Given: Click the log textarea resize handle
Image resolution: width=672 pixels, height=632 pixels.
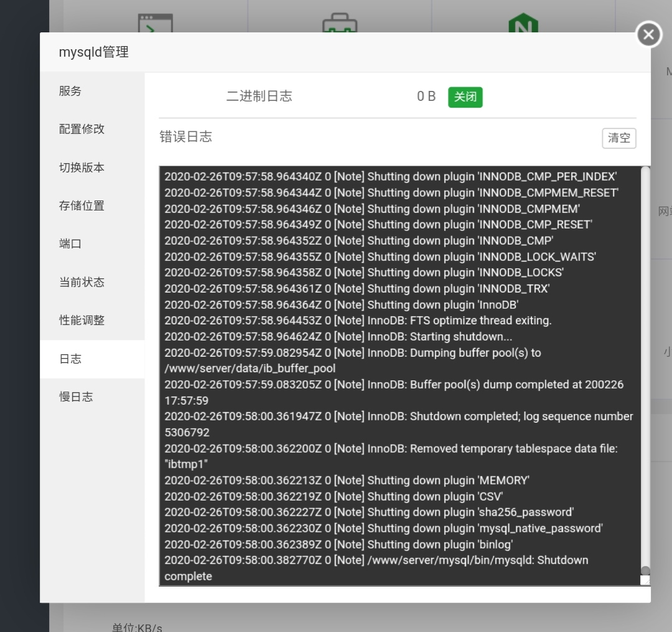Looking at the screenshot, I should click(645, 580).
